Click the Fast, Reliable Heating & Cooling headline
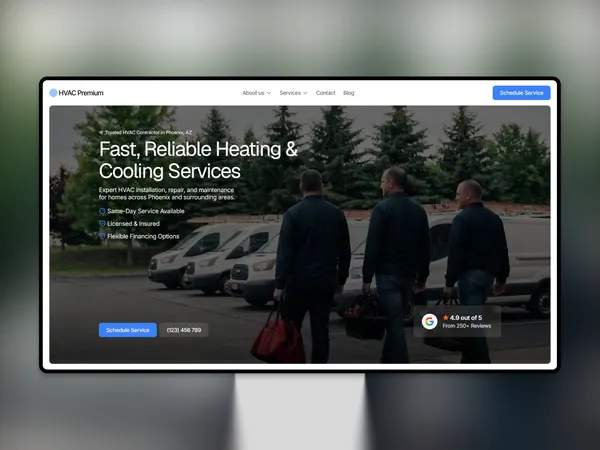This screenshot has width=600, height=450. [198, 160]
